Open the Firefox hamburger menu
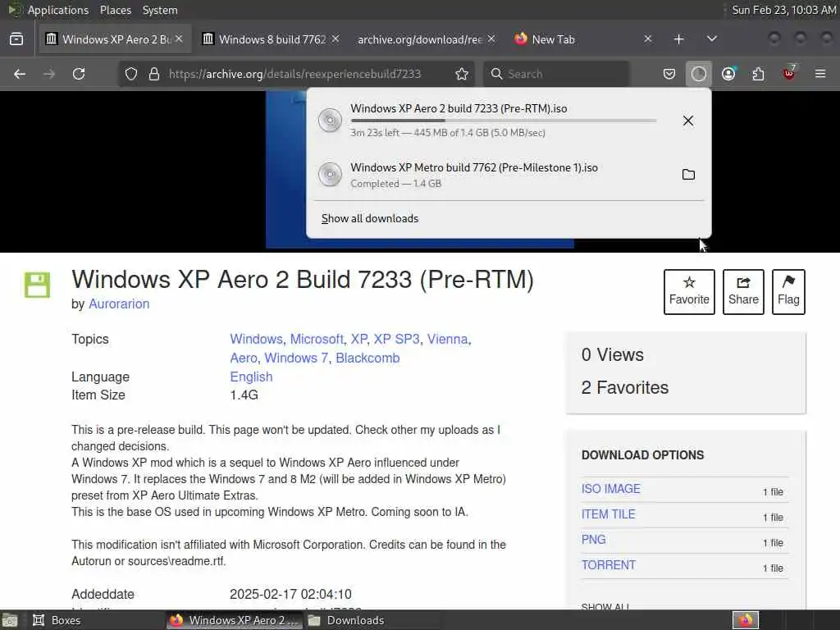 click(x=820, y=74)
